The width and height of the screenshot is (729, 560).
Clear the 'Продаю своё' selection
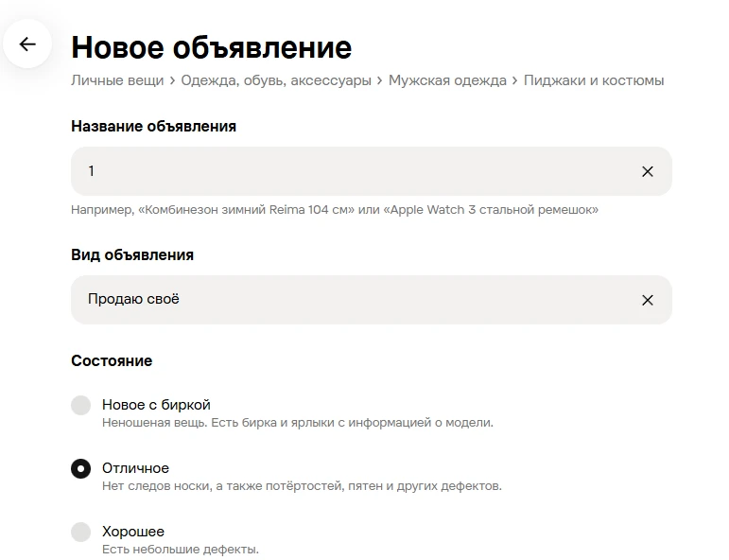[x=647, y=300]
